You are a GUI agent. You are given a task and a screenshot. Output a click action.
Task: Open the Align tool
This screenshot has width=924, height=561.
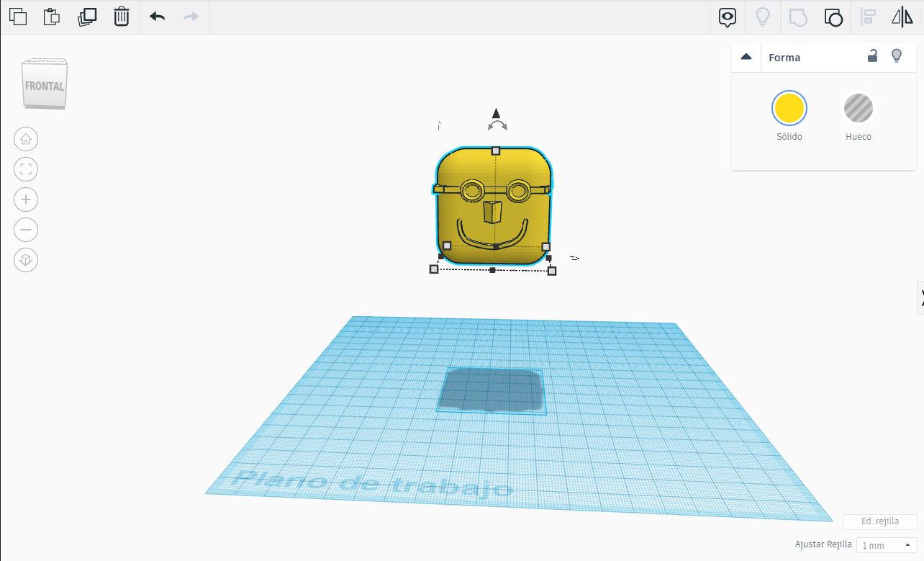[869, 17]
